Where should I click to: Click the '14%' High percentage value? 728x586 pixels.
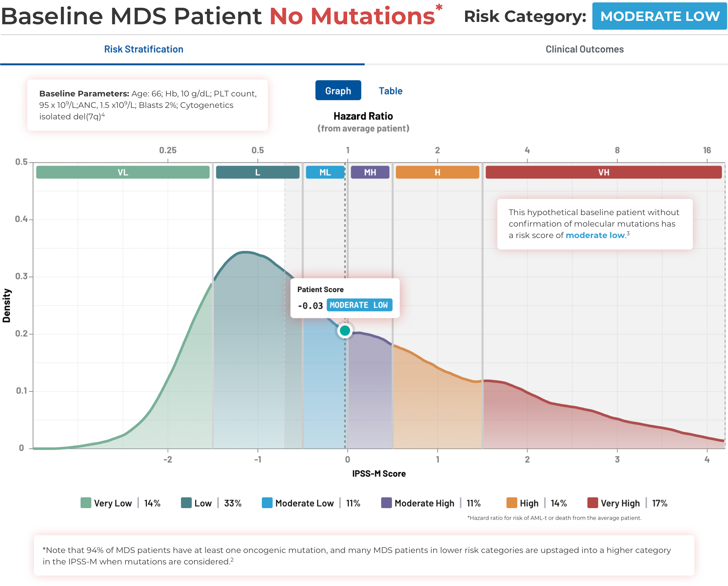tap(558, 503)
